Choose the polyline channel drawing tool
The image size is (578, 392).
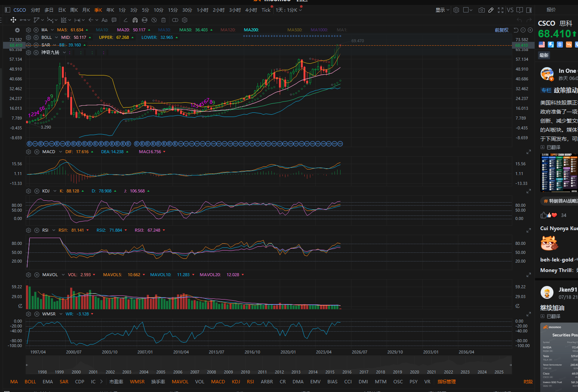[37, 20]
